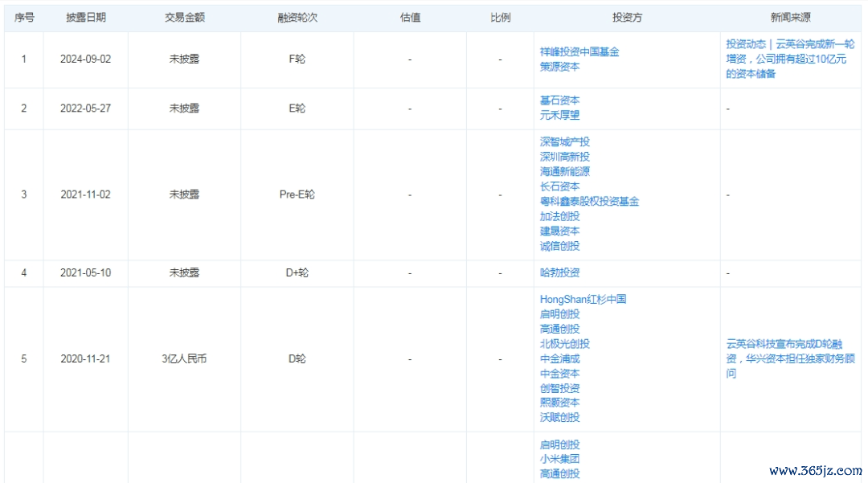Image resolution: width=868 pixels, height=483 pixels.
Task: Select the Pre-E轮 round cell
Action: pos(297,194)
